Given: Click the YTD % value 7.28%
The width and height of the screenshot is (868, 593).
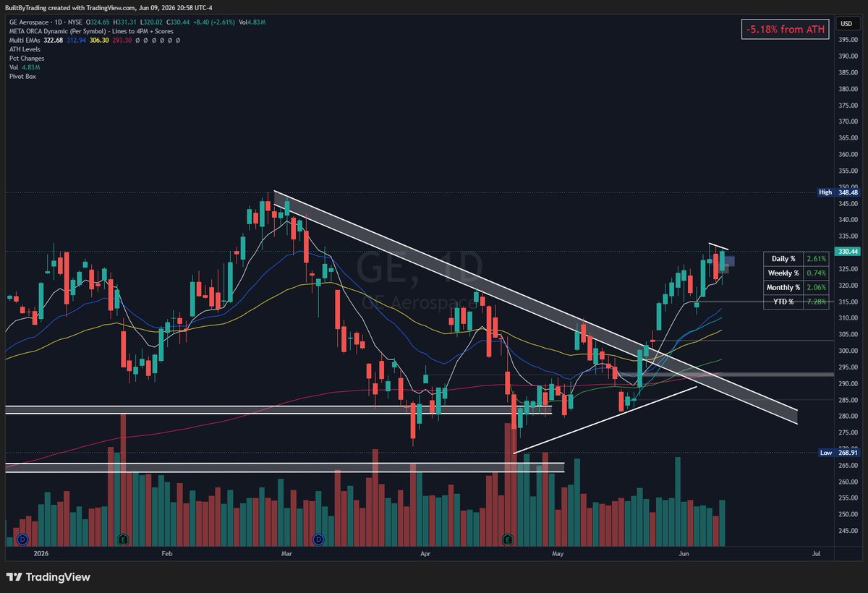Looking at the screenshot, I should click(817, 302).
